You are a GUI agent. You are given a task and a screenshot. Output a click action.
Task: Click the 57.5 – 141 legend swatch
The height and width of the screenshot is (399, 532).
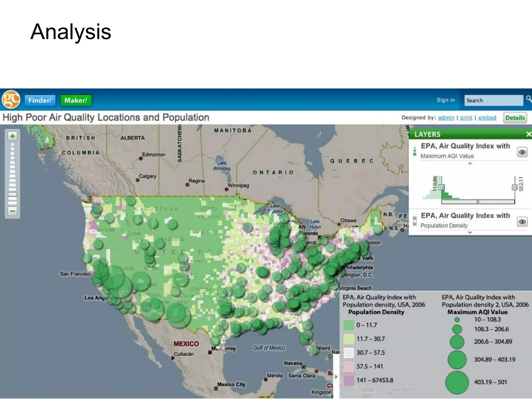[x=349, y=367]
